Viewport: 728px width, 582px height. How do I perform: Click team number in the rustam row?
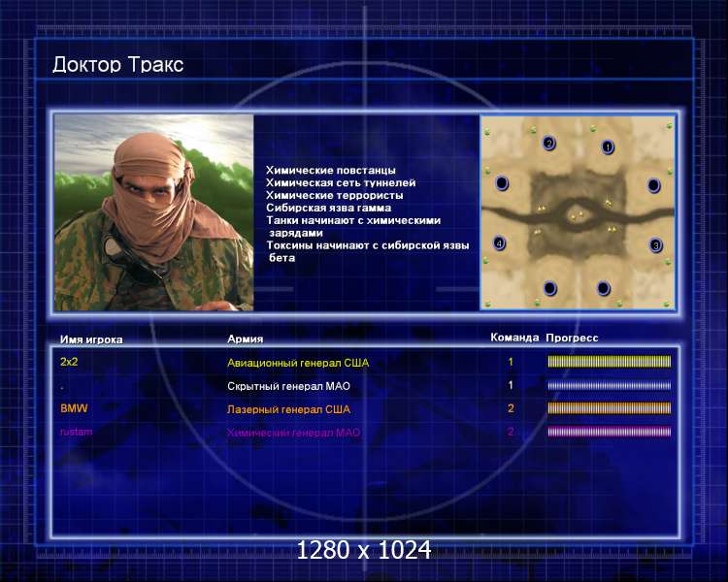click(511, 431)
